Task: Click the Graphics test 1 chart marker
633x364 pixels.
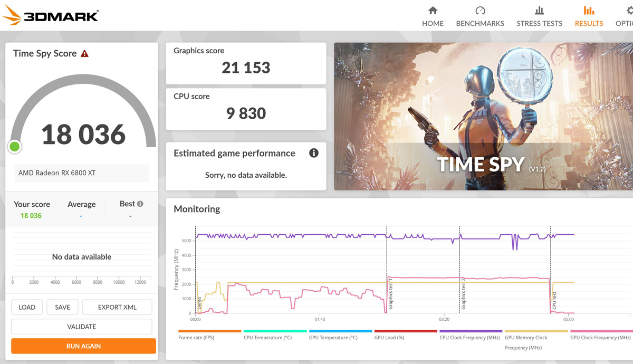Action: [391, 293]
